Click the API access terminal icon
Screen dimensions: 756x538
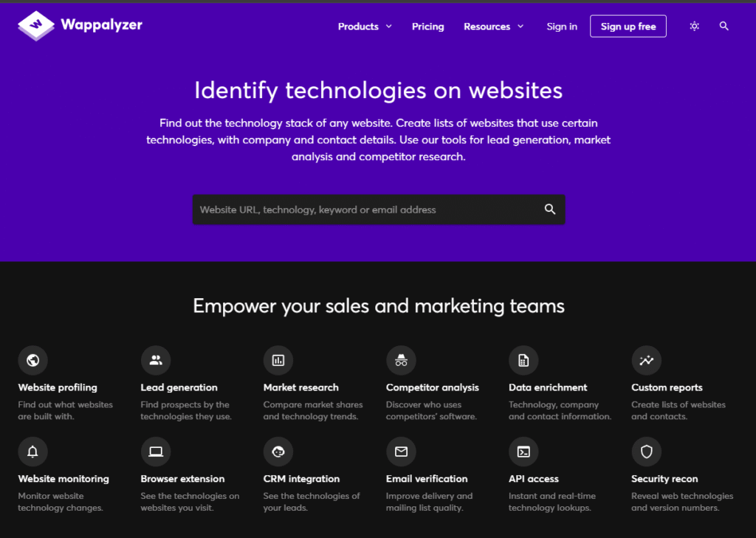(523, 452)
